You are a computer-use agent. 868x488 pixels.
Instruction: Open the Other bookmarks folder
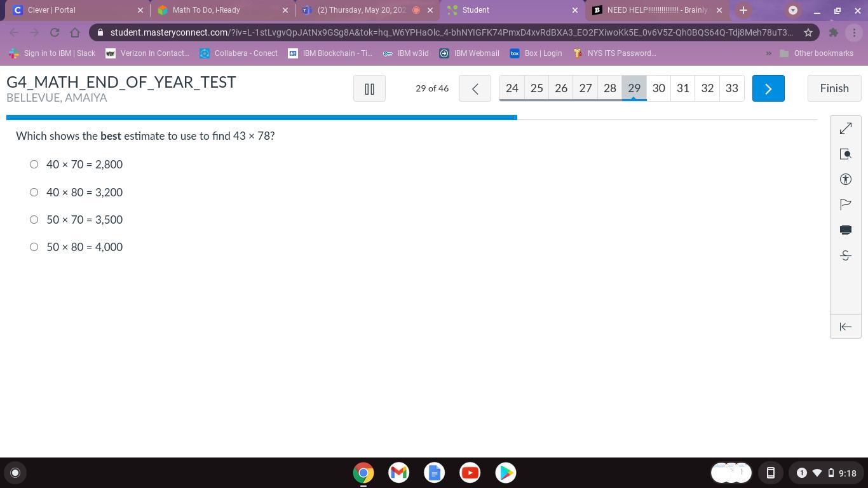(x=817, y=53)
